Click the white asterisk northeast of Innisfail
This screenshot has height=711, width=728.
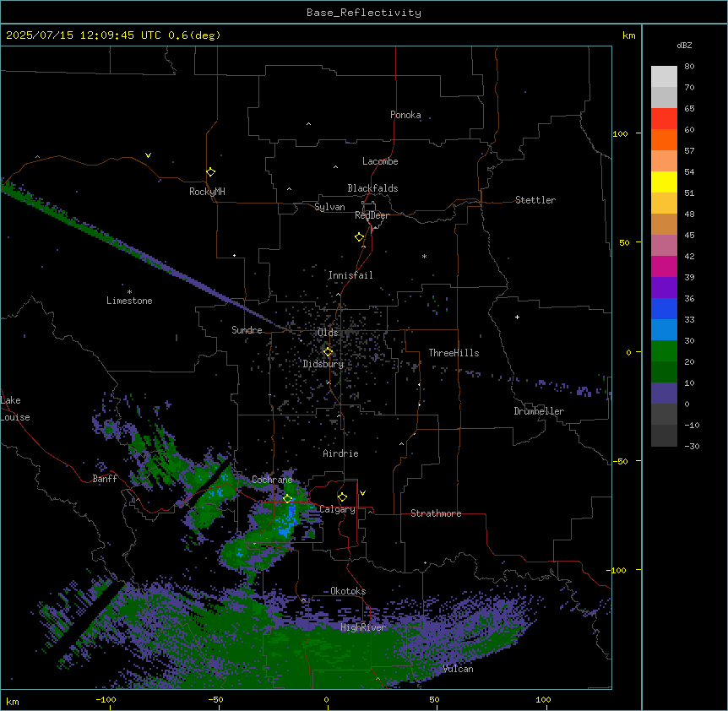[424, 256]
